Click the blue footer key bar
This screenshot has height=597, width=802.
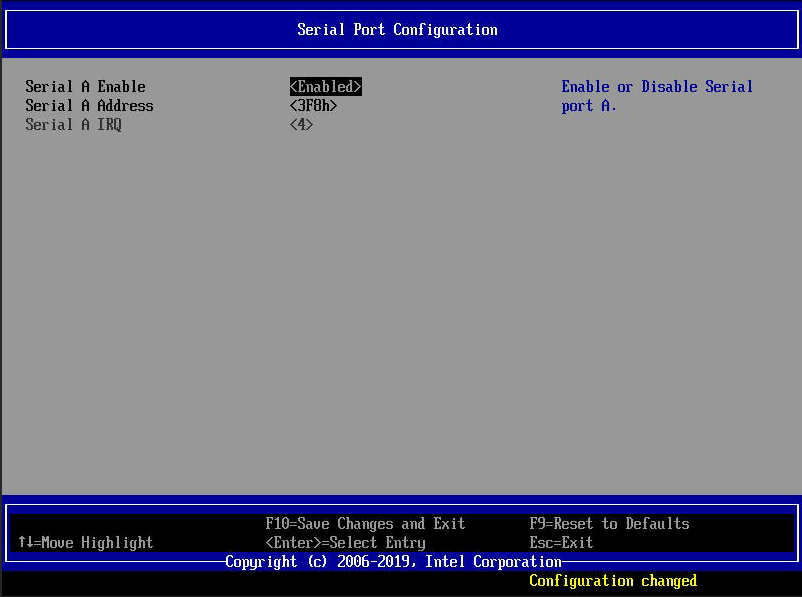pyautogui.click(x=400, y=533)
